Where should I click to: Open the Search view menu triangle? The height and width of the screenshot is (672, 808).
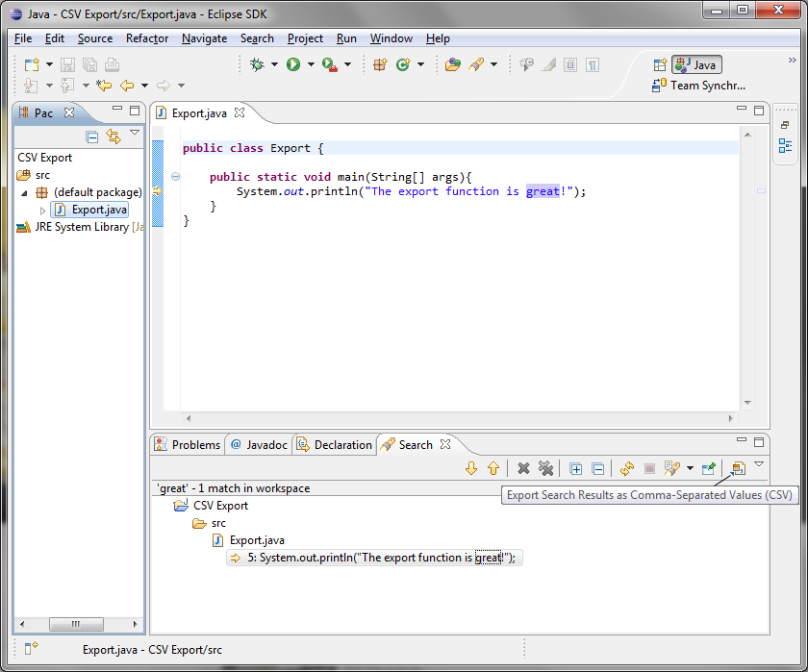click(x=759, y=464)
